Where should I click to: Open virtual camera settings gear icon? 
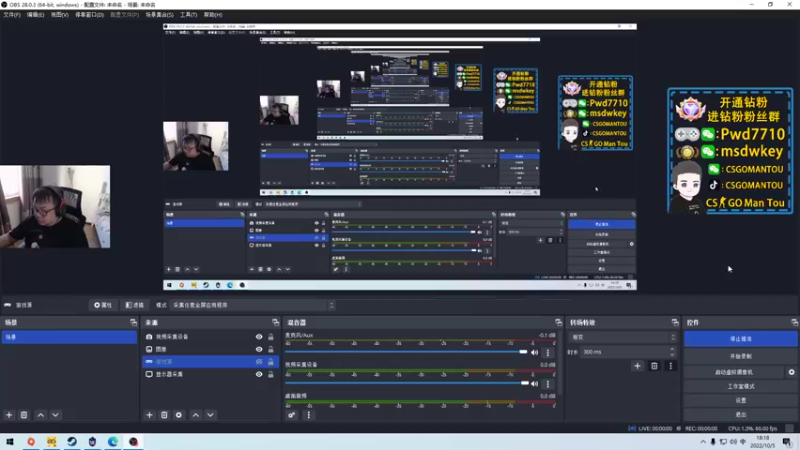[x=791, y=372]
